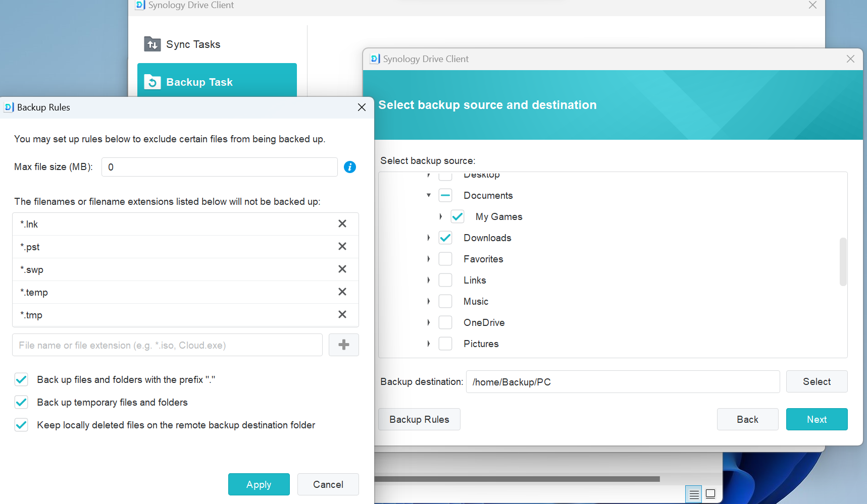867x504 pixels.
Task: Open Backup Rules from the wizard
Action: [x=419, y=419]
